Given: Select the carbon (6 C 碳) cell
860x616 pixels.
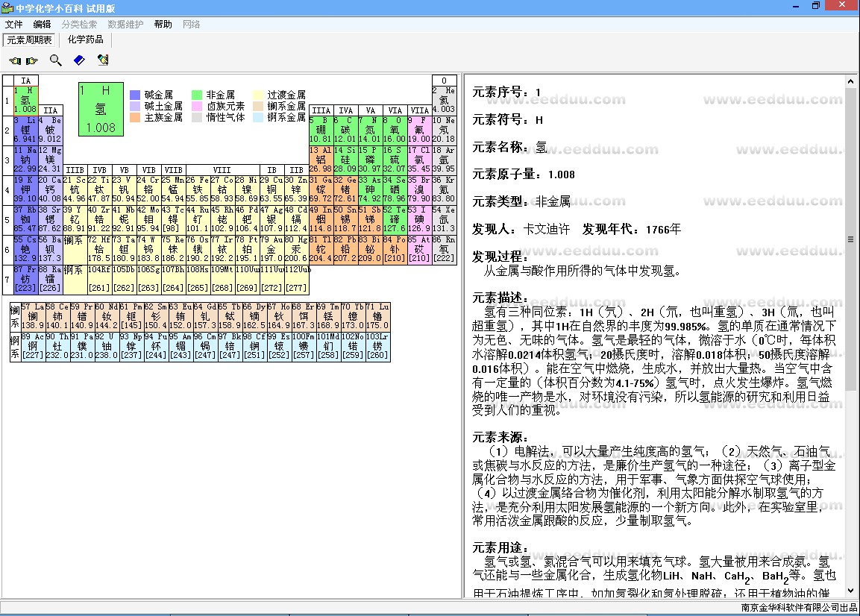Looking at the screenshot, I should pyautogui.click(x=345, y=130).
